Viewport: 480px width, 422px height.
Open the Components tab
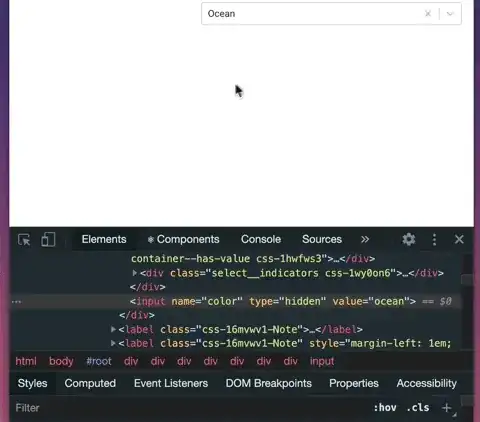point(183,239)
